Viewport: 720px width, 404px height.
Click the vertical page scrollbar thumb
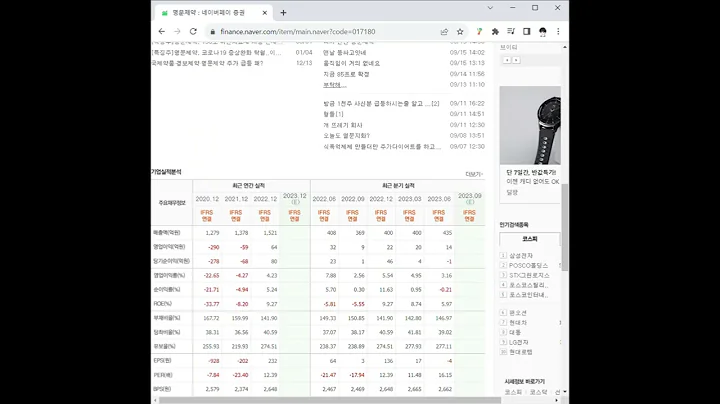coord(565,227)
